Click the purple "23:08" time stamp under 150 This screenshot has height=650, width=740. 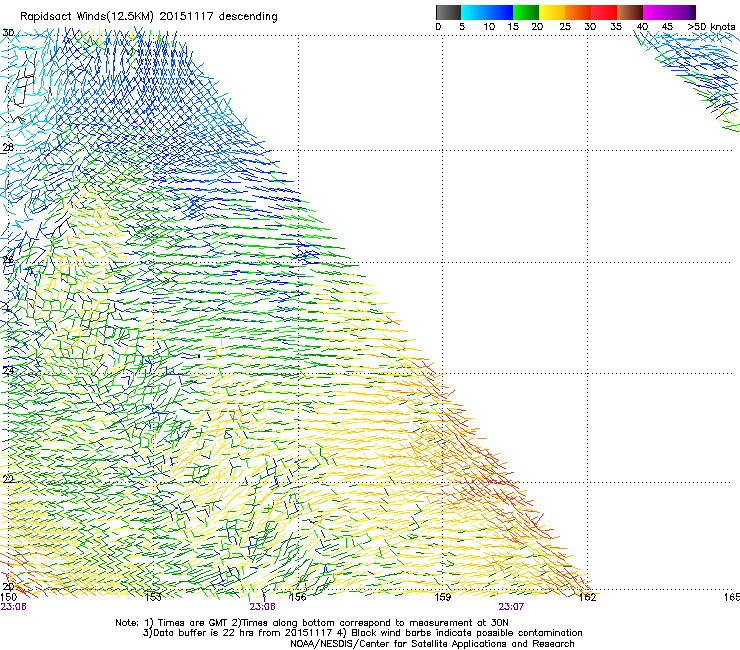tap(13, 607)
